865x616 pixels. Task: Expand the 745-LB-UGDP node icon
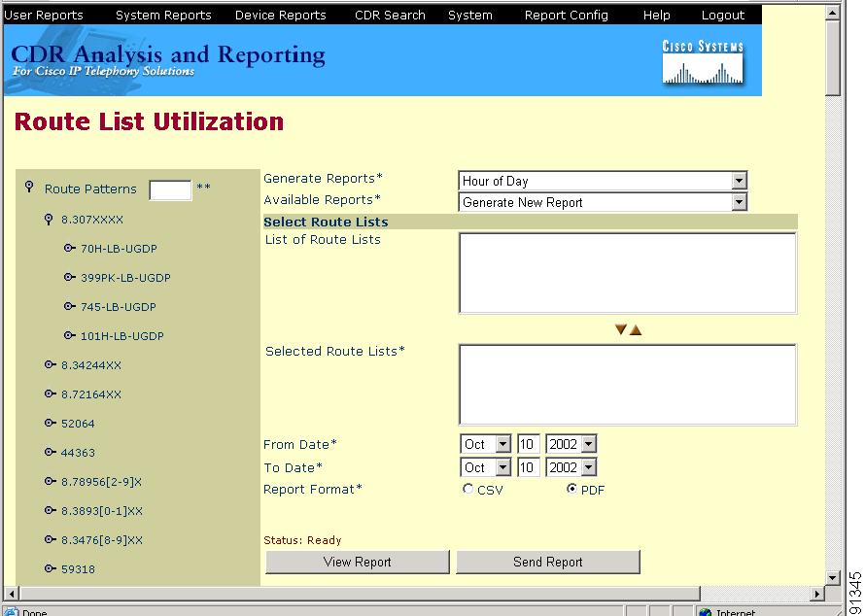tap(70, 306)
